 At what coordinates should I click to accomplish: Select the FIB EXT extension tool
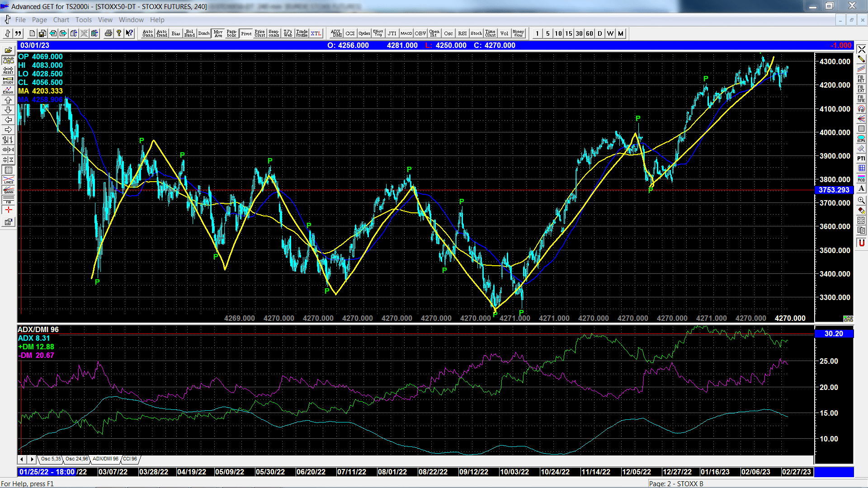(861, 89)
